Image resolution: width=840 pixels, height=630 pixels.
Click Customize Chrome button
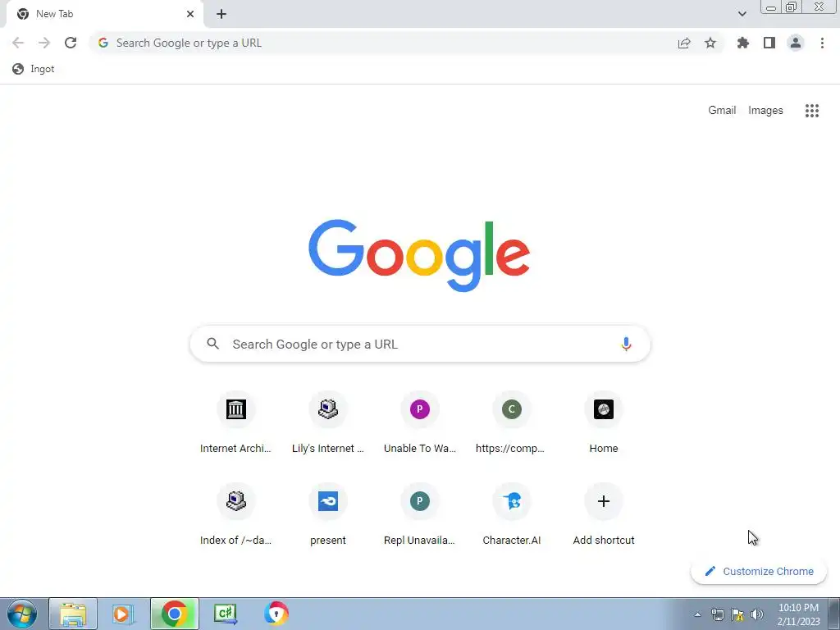759,571
